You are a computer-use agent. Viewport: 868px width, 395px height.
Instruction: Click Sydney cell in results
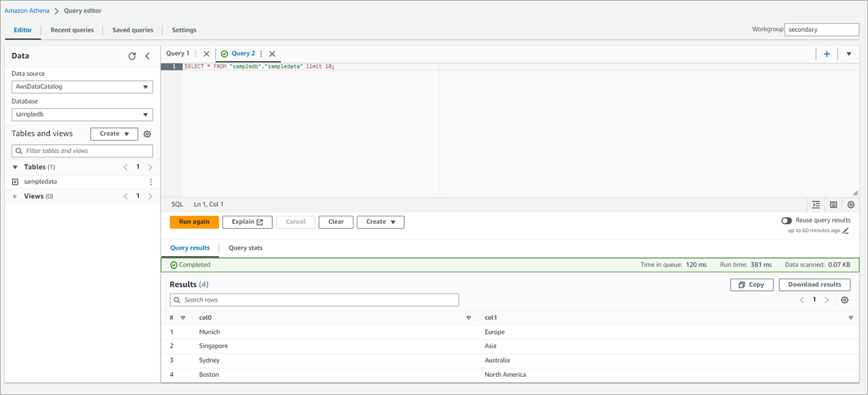pos(209,361)
